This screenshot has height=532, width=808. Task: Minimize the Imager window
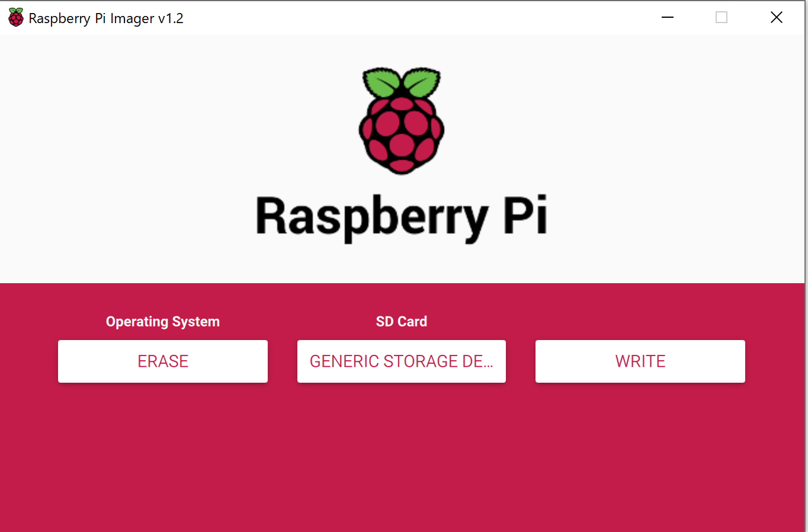click(x=668, y=18)
